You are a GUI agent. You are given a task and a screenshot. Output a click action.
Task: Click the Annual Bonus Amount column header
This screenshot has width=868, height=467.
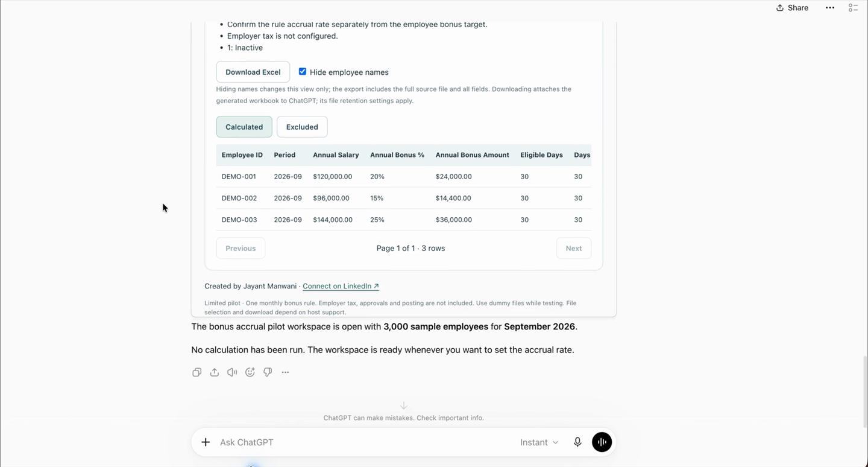pos(473,155)
